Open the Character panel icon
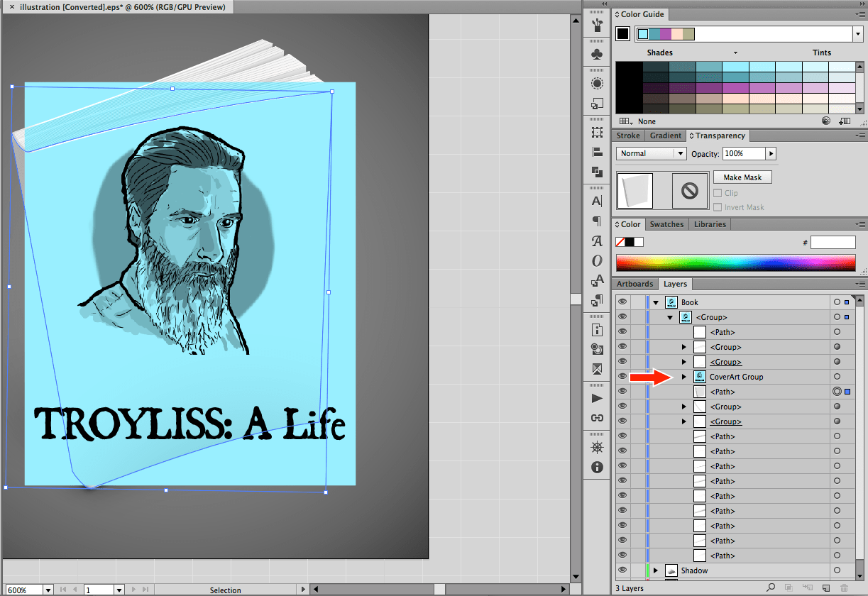The width and height of the screenshot is (868, 596). pyautogui.click(x=597, y=201)
